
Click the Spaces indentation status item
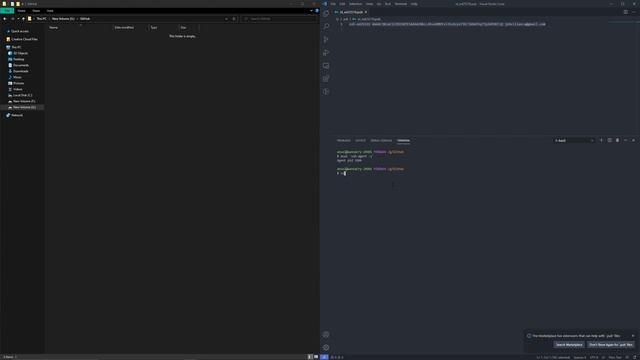580,358
